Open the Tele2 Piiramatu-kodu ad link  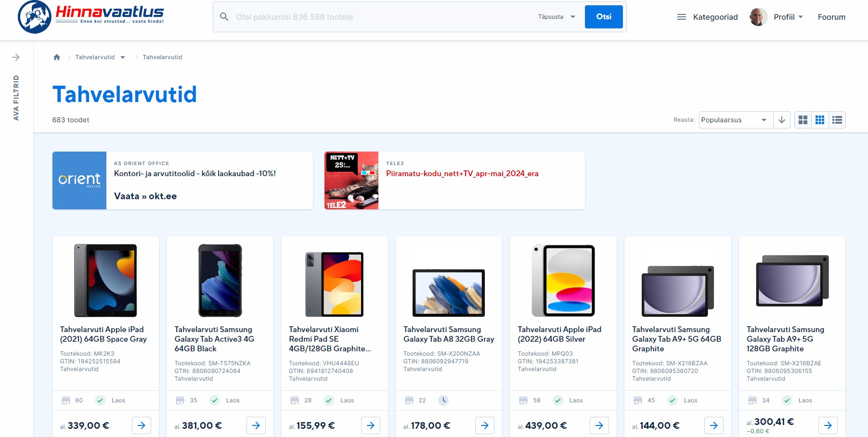pos(462,174)
